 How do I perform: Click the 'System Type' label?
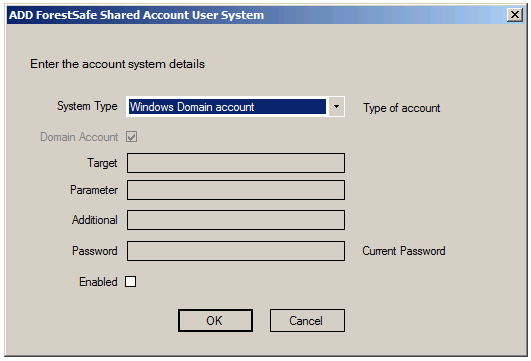click(x=87, y=106)
